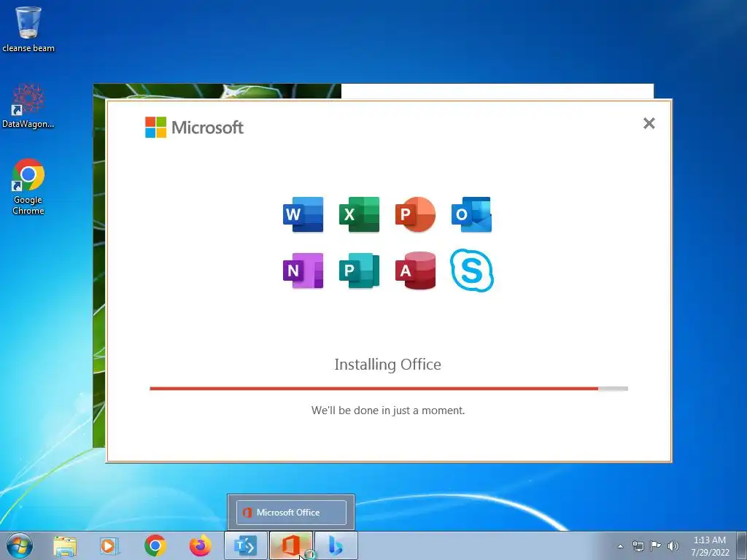Click the volume speaker tray icon
This screenshot has height=560, width=747.
673,546
